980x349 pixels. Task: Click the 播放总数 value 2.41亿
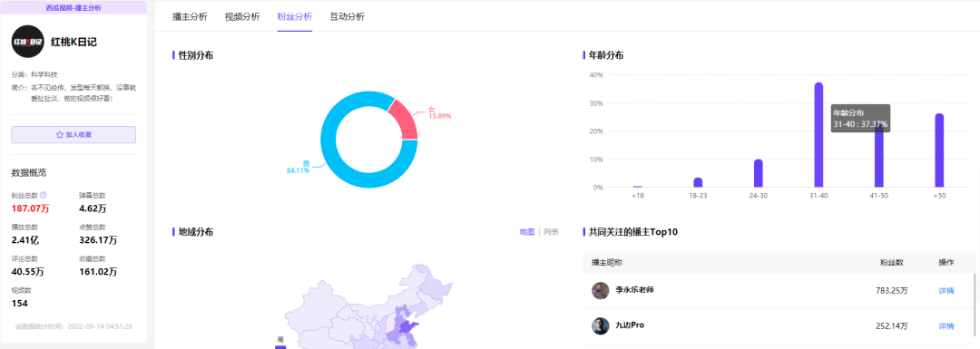coord(25,239)
